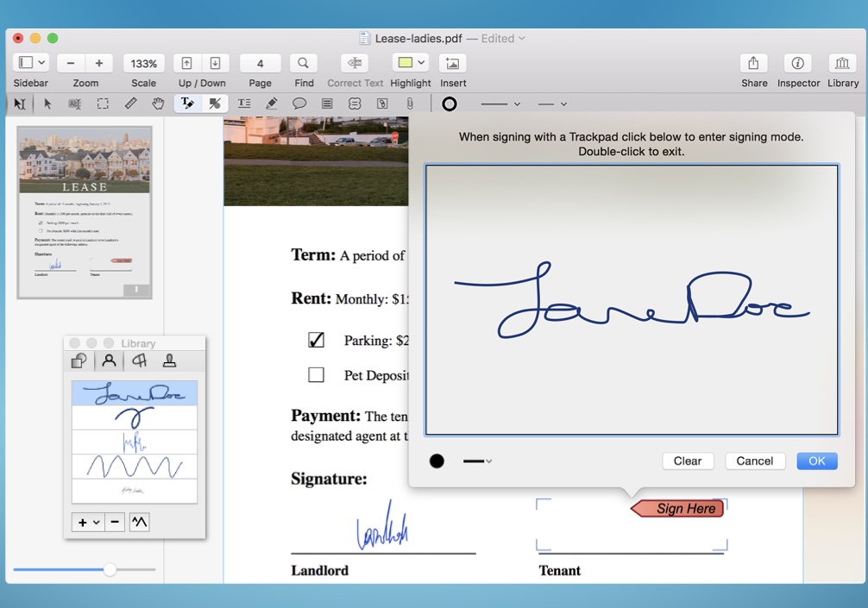868x608 pixels.
Task: Toggle the Parking checkbox
Action: click(316, 340)
